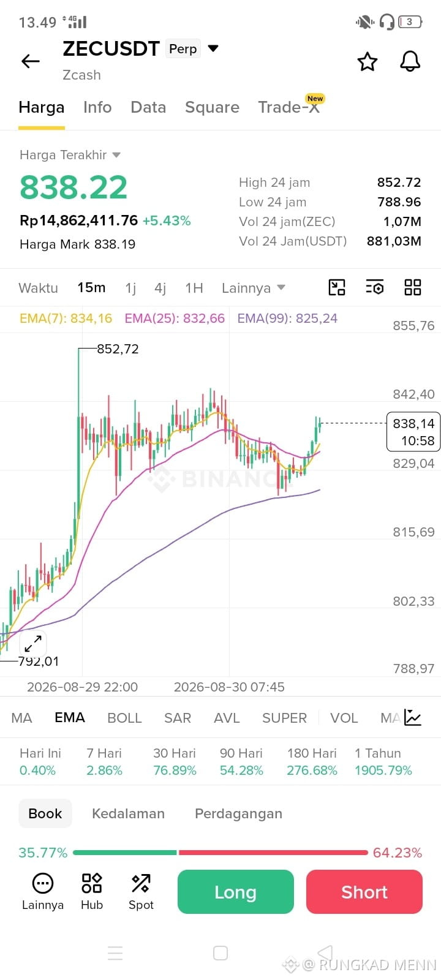Viewport: 441px width, 980px height.
Task: Toggle the BOLL indicator
Action: 124,718
